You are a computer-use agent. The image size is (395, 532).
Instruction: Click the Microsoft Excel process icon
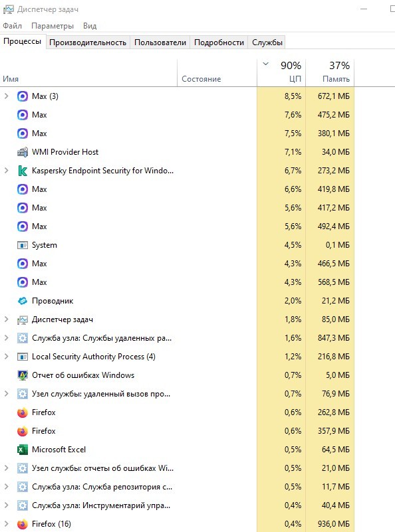click(23, 450)
